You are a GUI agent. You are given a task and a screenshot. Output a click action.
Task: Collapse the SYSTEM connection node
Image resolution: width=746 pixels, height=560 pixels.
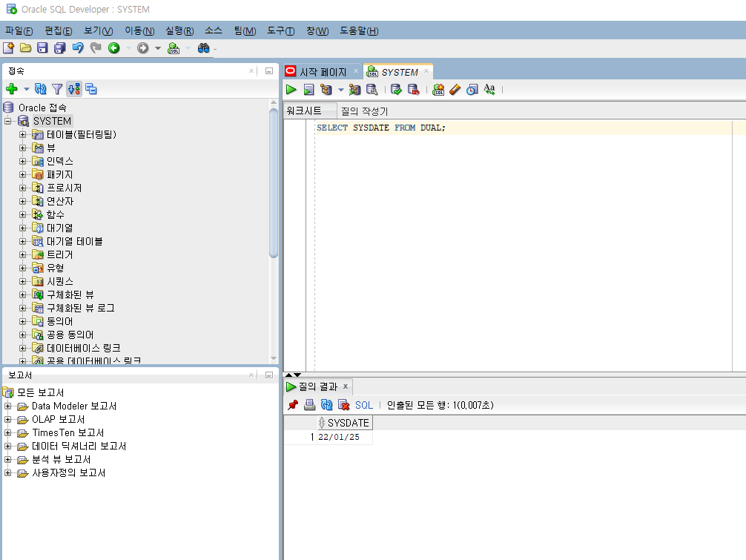click(x=7, y=122)
